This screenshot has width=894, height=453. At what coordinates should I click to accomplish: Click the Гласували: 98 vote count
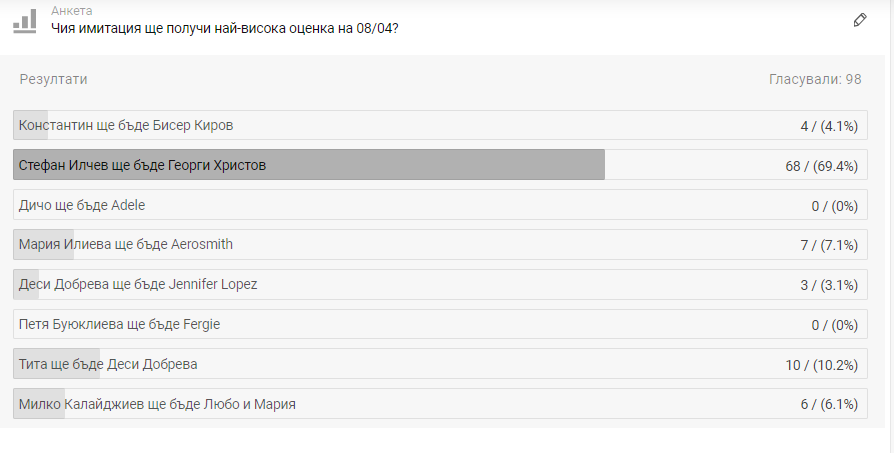(814, 80)
